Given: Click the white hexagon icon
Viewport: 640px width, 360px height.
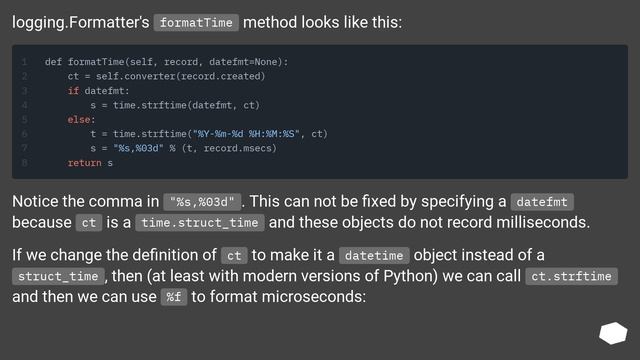Looking at the screenshot, I should [613, 333].
